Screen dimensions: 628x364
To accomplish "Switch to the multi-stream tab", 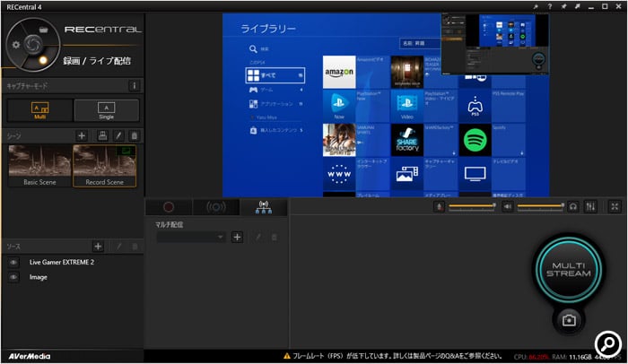I will 264,207.
